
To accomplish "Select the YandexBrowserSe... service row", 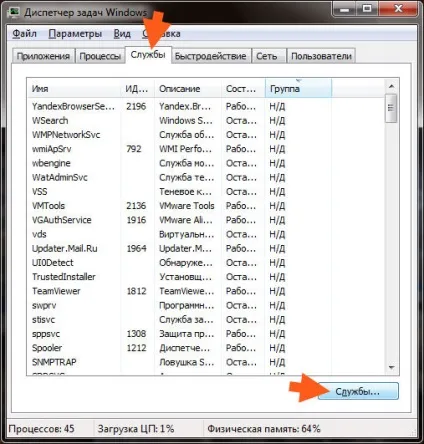I will click(x=206, y=106).
